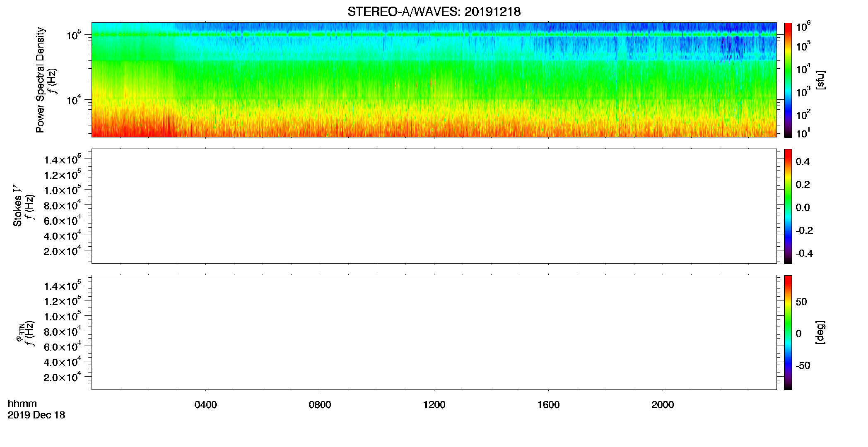Select the [sfu] unit label
This screenshot has height=447, width=868.
click(x=821, y=80)
